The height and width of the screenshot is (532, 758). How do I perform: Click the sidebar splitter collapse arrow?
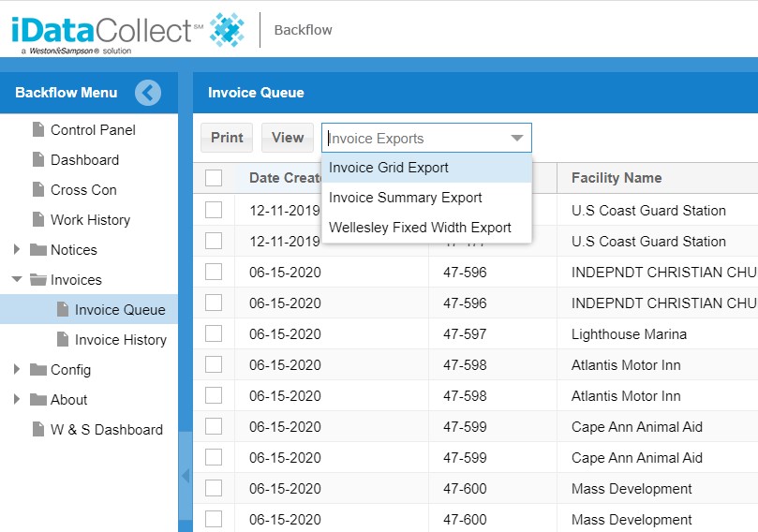pos(186,476)
